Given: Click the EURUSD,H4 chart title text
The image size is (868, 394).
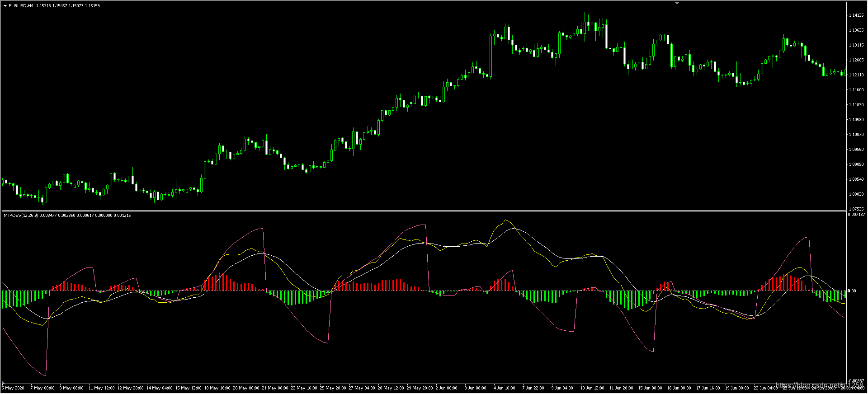Looking at the screenshot, I should [21, 6].
